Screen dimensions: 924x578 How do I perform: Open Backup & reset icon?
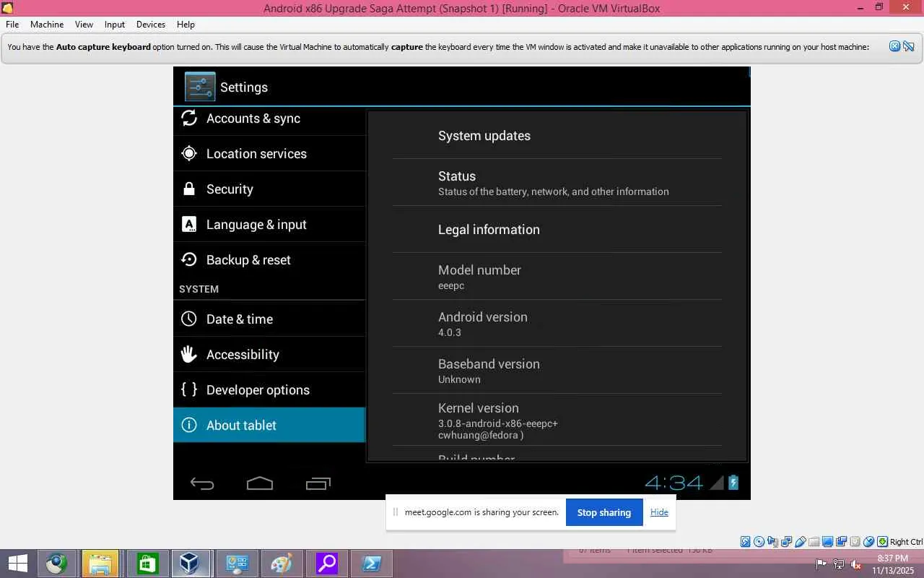pyautogui.click(x=189, y=259)
